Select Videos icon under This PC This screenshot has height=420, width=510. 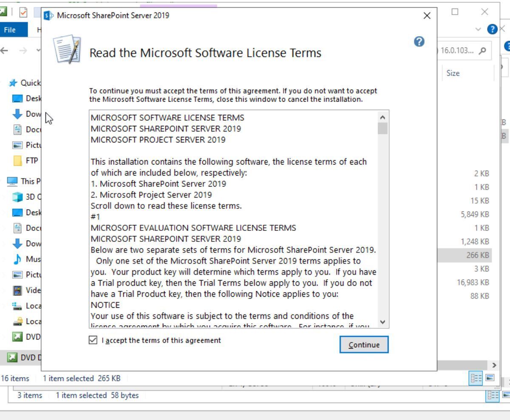click(17, 290)
